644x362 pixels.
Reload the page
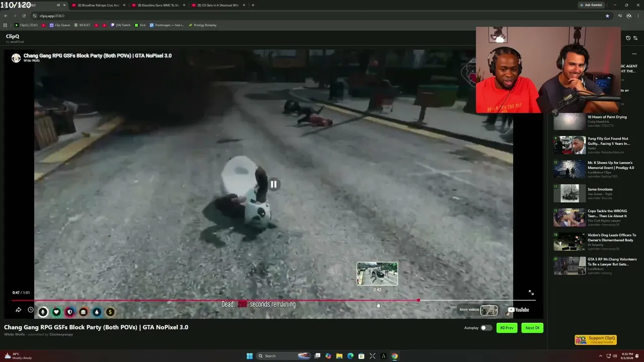24,16
